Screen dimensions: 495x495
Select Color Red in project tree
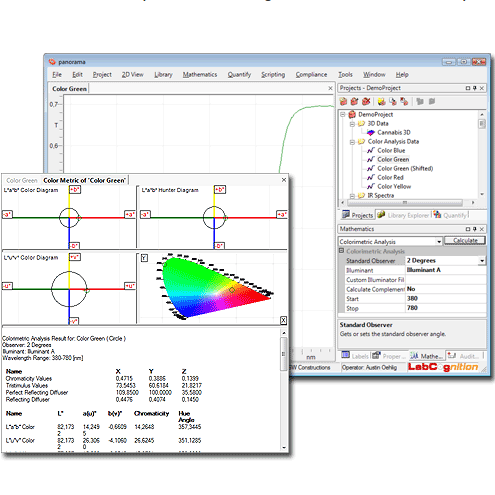[x=390, y=178]
